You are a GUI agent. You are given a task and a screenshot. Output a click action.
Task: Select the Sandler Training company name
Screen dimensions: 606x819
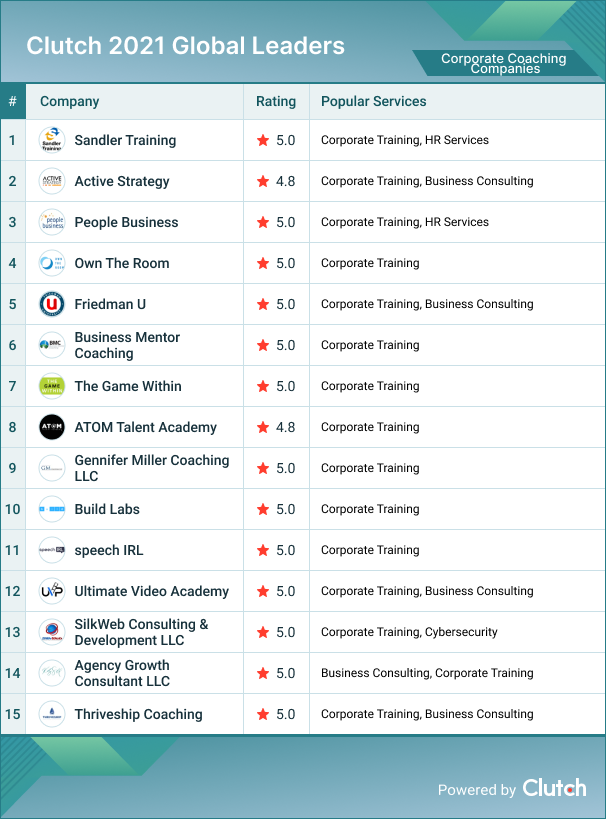tap(125, 141)
